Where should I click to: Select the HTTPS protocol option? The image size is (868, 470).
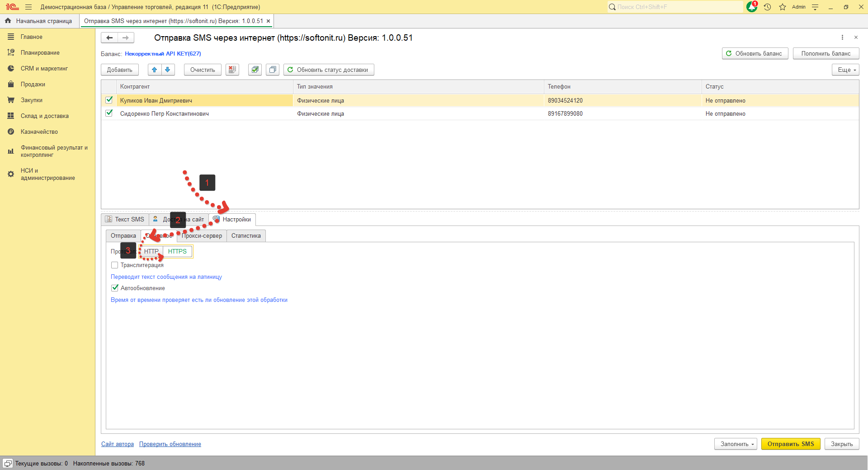177,251
